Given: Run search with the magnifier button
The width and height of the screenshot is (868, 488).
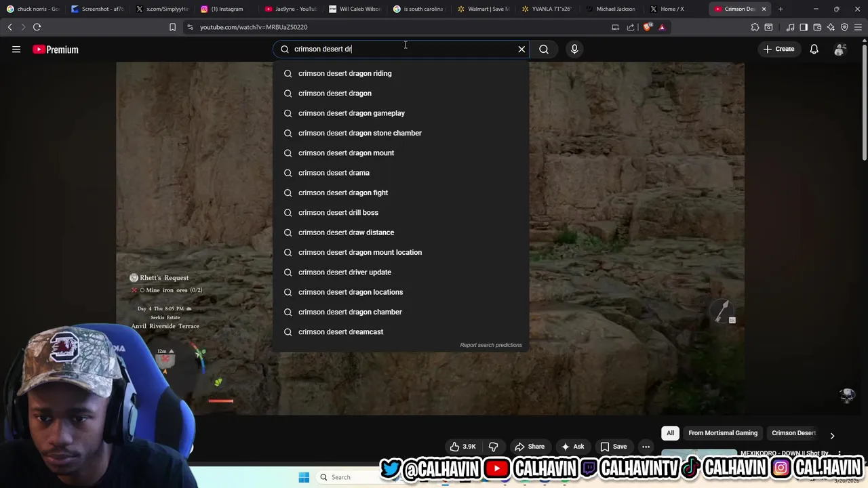Looking at the screenshot, I should point(544,49).
